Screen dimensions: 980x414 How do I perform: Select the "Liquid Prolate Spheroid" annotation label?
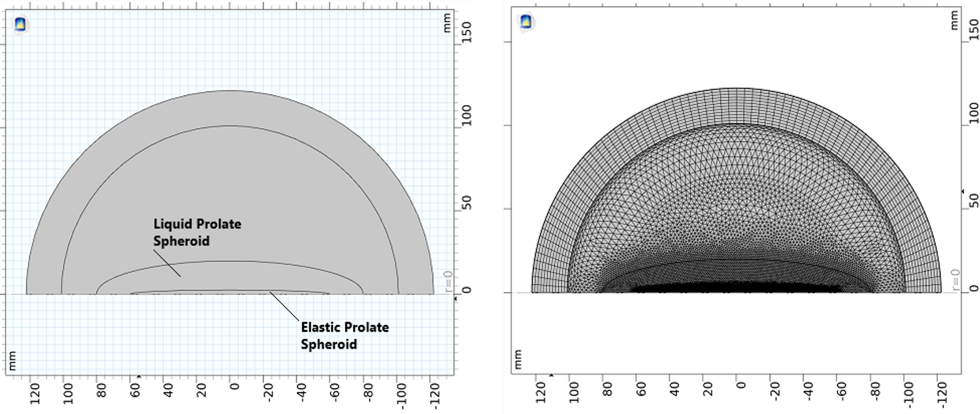pyautogui.click(x=197, y=232)
